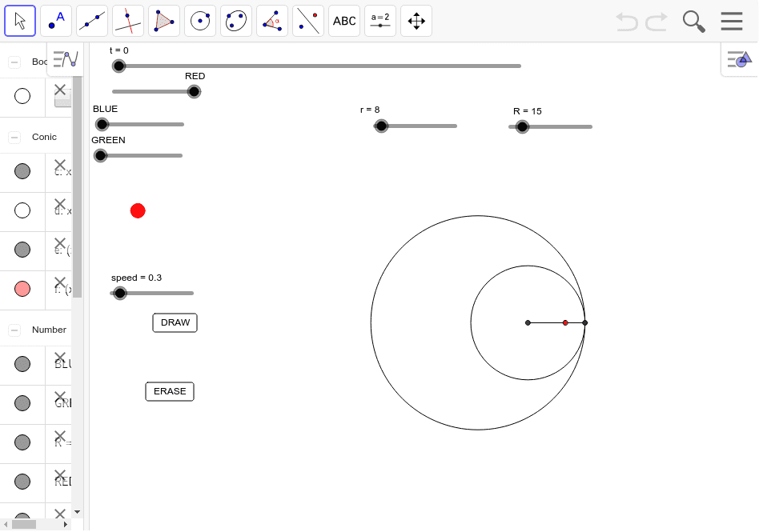Toggle visibility of the pink conic object

[x=22, y=289]
